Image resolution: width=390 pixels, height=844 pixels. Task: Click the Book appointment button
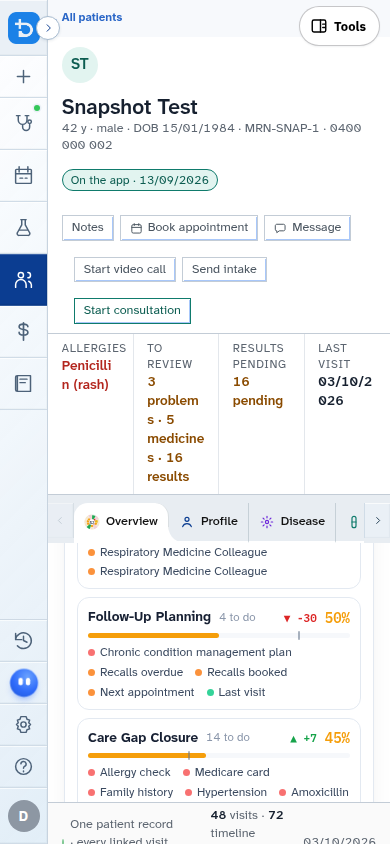(x=189, y=228)
